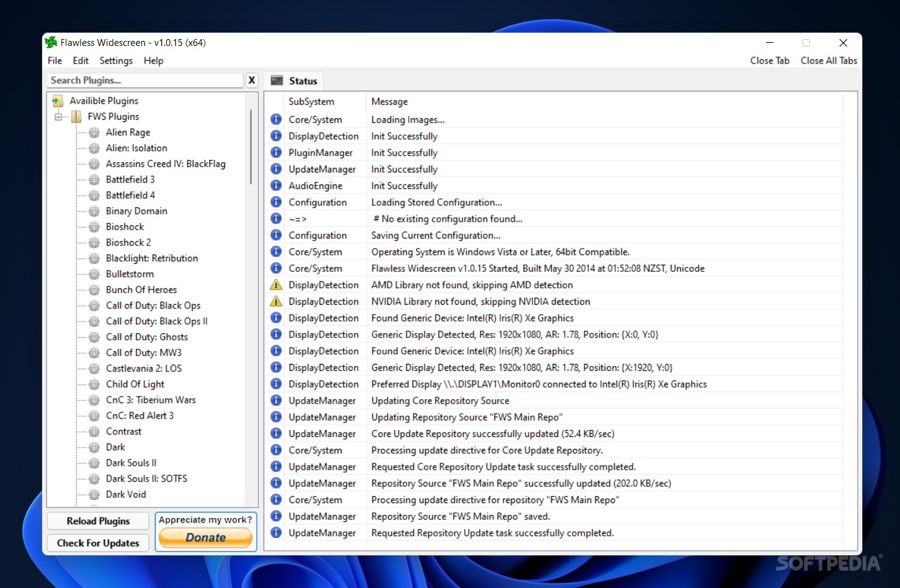Click 'Requested Repository Update task successfully completed.' message
900x588 pixels.
coord(493,533)
